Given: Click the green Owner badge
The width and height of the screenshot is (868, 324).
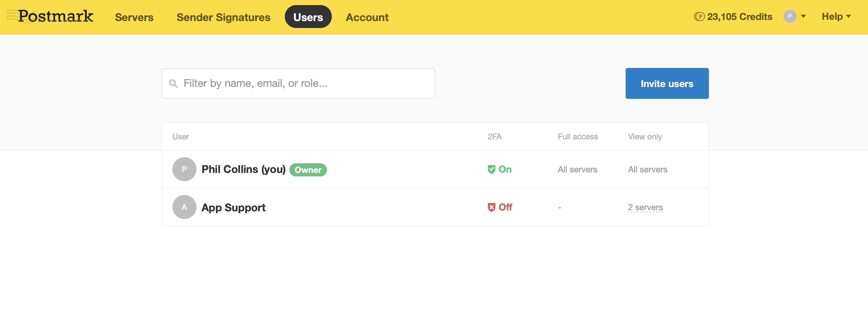Looking at the screenshot, I should pyautogui.click(x=308, y=170).
